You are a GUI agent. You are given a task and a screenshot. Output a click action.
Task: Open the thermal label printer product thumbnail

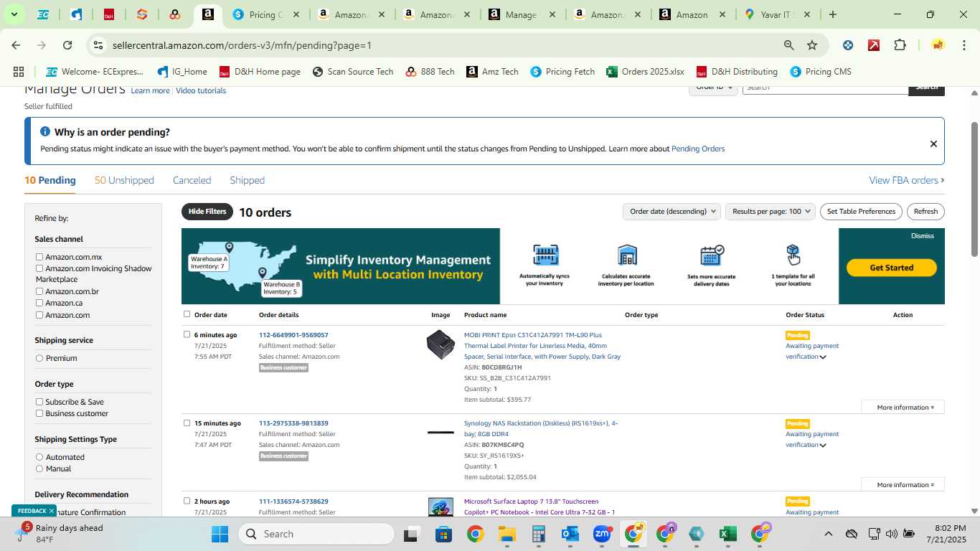(440, 345)
